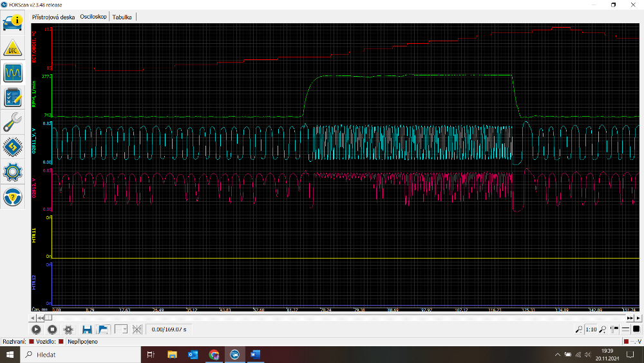This screenshot has height=363, width=644.
Task: Toggle the black background display button
Action: (636, 329)
